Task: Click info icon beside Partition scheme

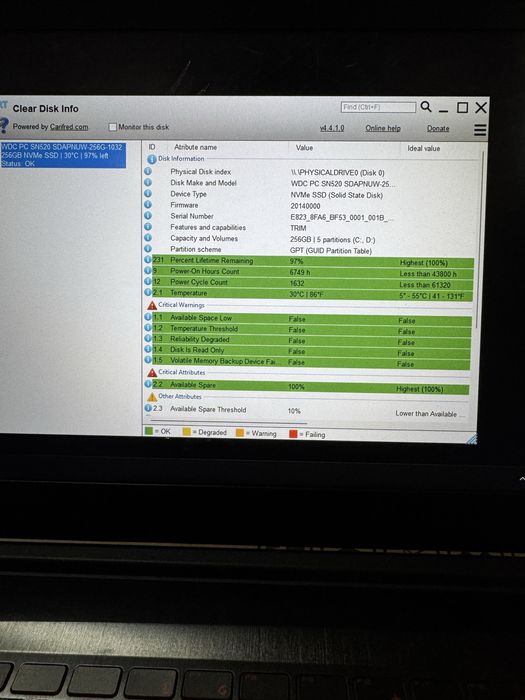Action: 148,248
